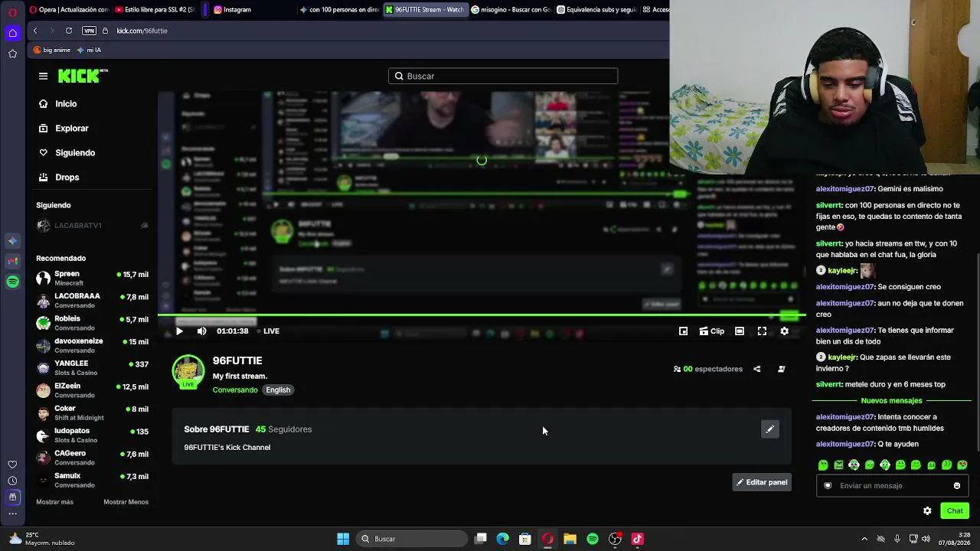Viewport: 980px width, 551px height.
Task: Open chat settings gear
Action: click(x=927, y=511)
